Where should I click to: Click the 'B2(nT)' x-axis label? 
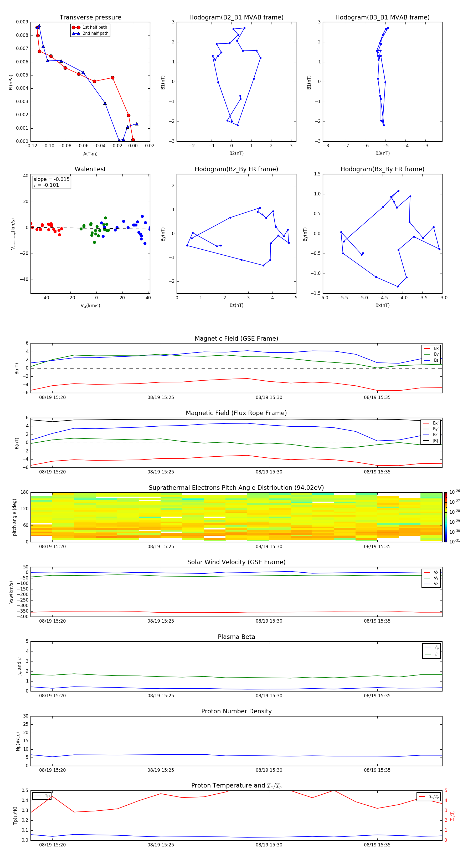(x=236, y=153)
